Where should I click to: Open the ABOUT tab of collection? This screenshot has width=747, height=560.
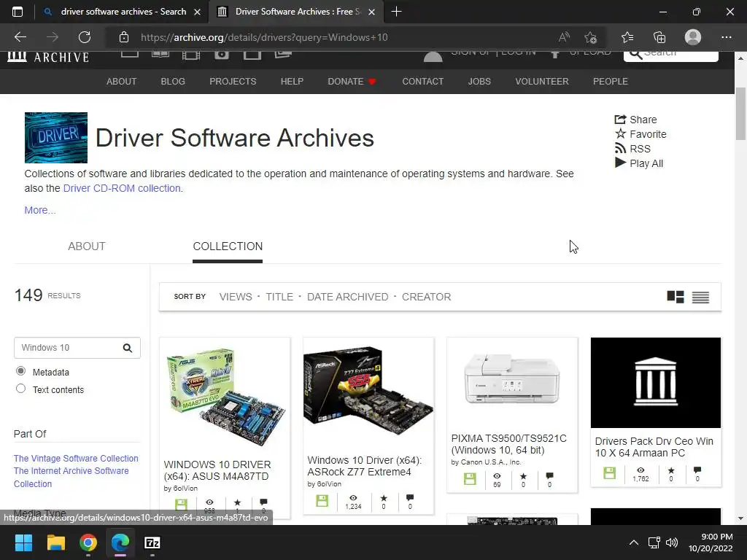tap(87, 246)
